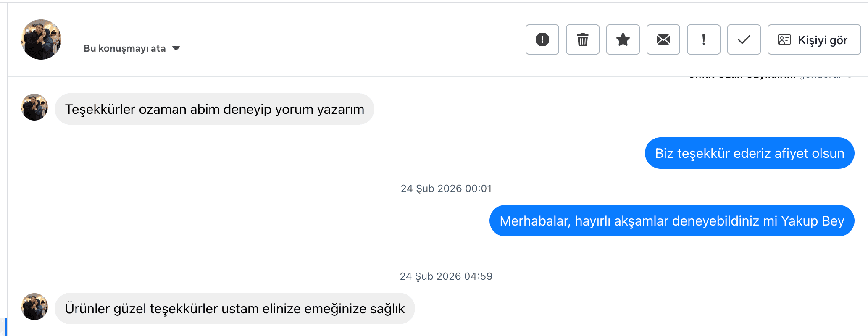
Task: Click the Bu konuşmayı ata label
Action: [x=124, y=48]
